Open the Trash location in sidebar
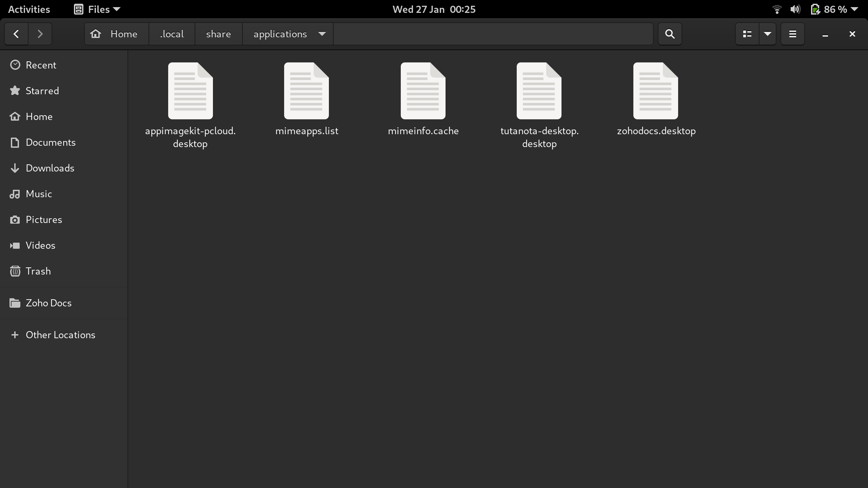 38,271
